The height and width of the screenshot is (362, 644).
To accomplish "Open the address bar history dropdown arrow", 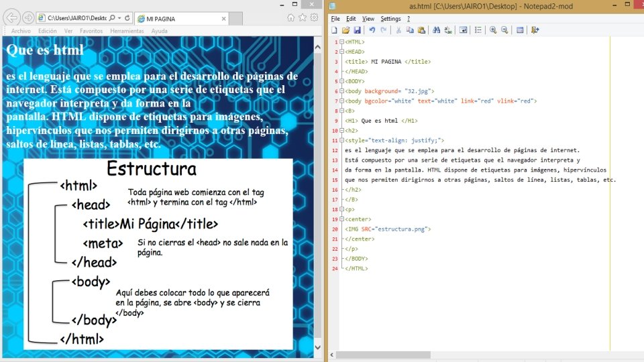I will coord(119,18).
